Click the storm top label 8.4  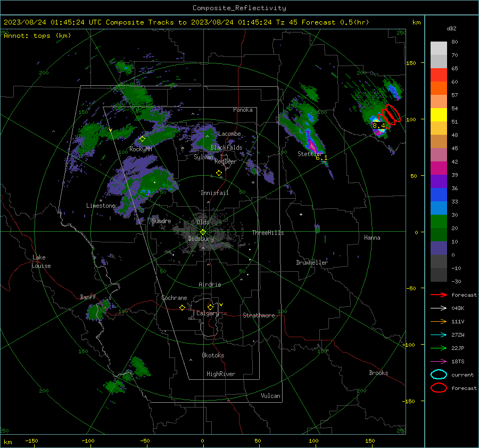(379, 125)
